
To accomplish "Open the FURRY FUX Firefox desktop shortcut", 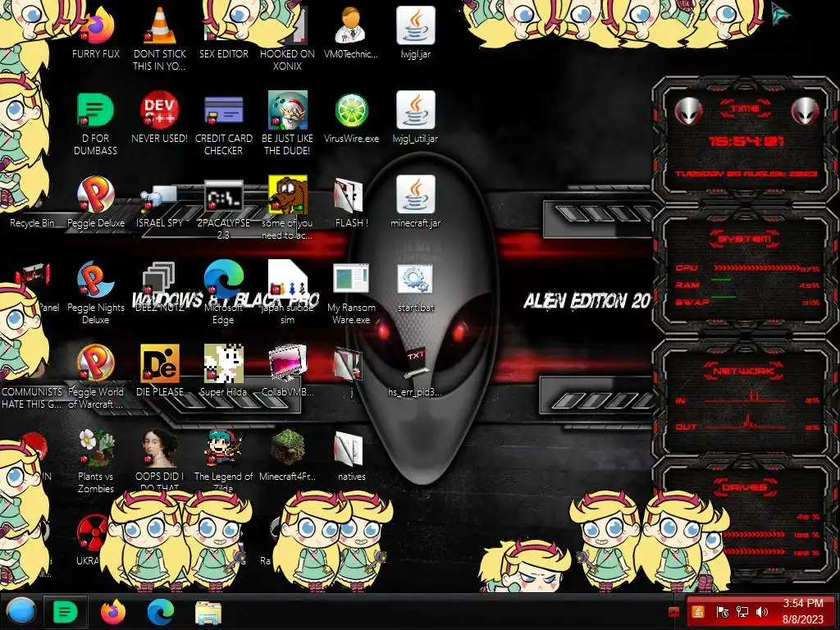I will [97, 27].
